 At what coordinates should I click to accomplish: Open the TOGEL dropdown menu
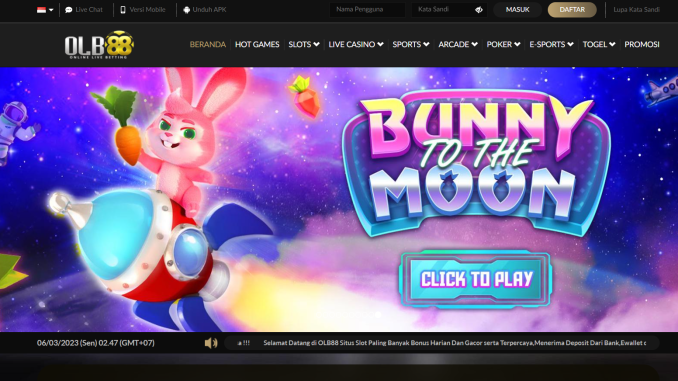tap(598, 44)
